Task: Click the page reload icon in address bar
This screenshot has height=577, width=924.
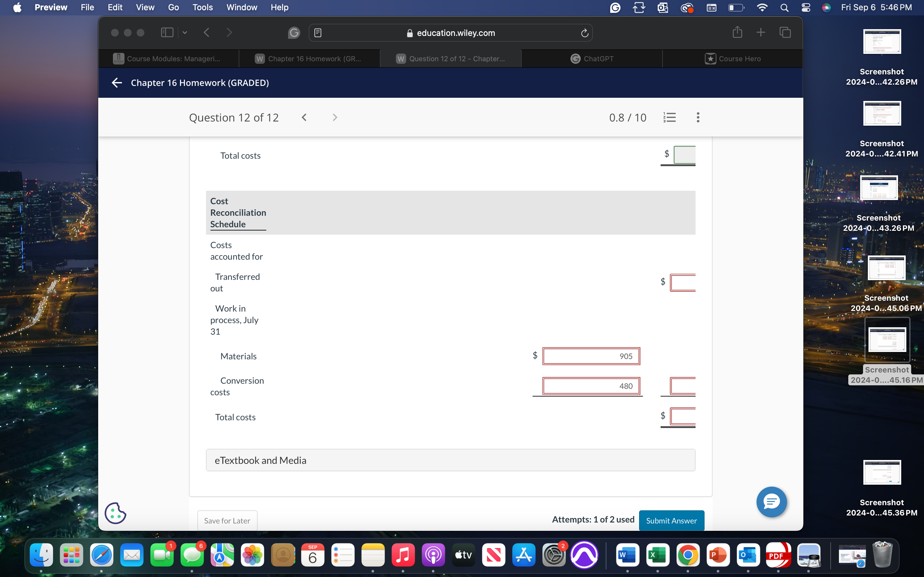Action: (x=584, y=33)
